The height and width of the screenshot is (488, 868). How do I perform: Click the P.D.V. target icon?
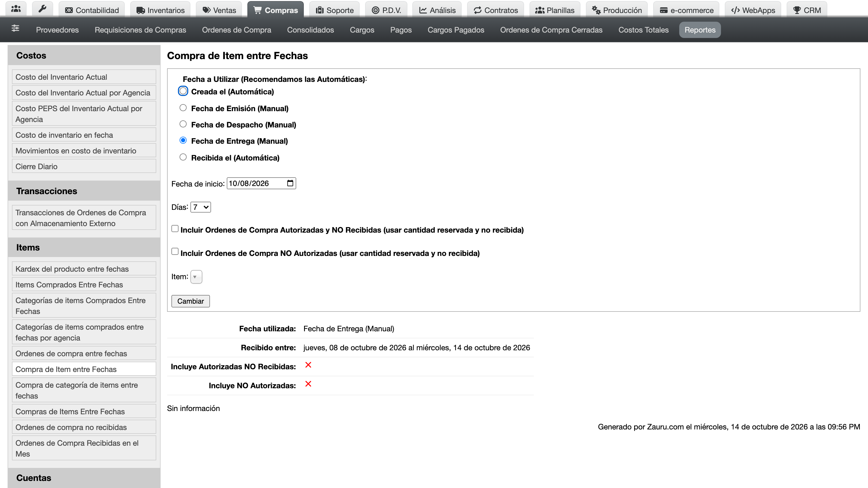[x=375, y=11]
